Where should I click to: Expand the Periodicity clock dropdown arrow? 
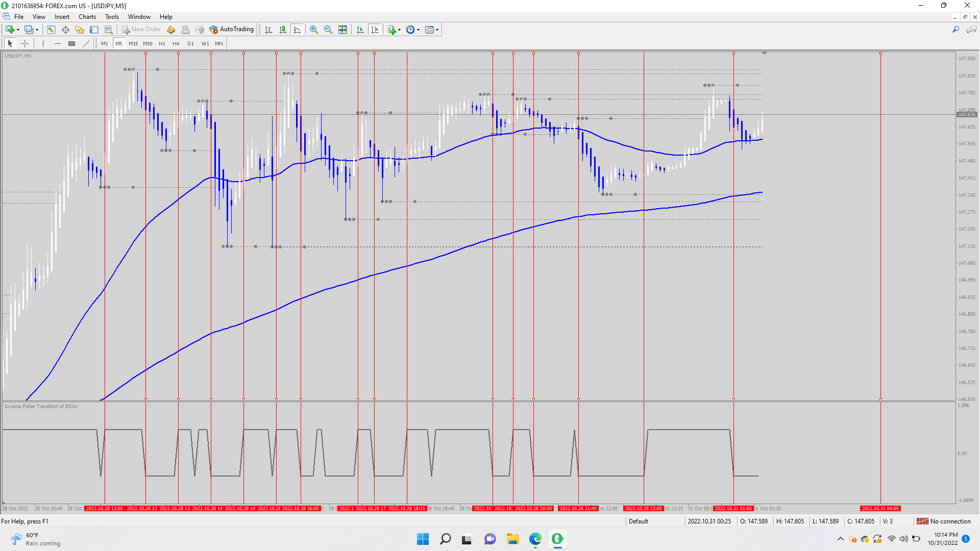[x=419, y=30]
